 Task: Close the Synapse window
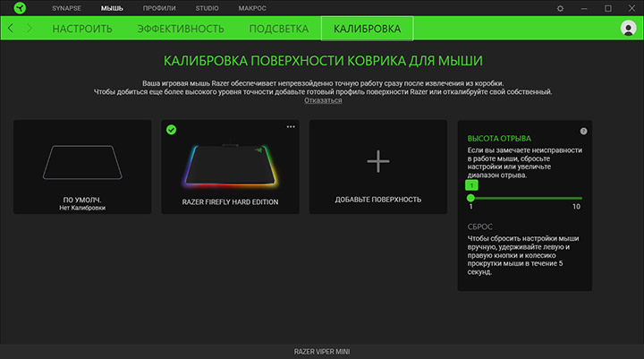point(631,8)
